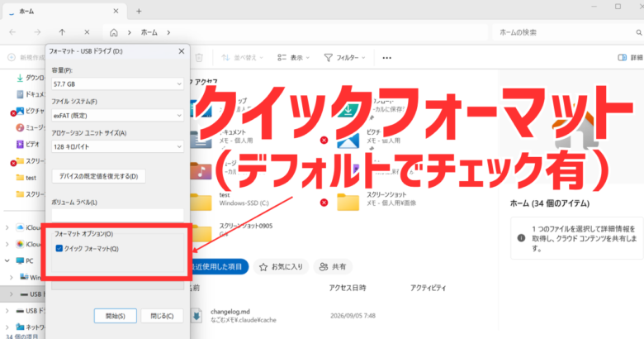This screenshot has width=644, height=339.
Task: Click the stop loading X icon
Action: 87,32
